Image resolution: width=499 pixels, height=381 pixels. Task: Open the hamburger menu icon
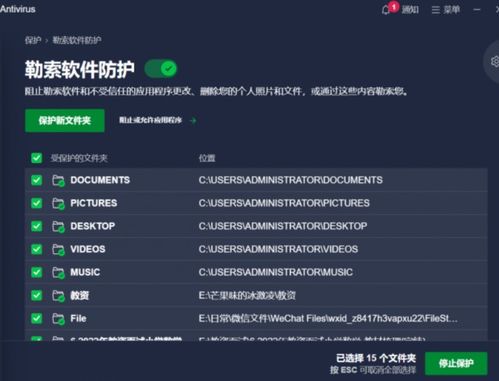pos(435,10)
